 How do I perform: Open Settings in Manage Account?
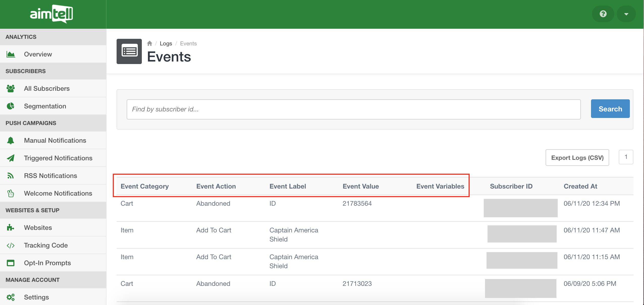(36, 297)
